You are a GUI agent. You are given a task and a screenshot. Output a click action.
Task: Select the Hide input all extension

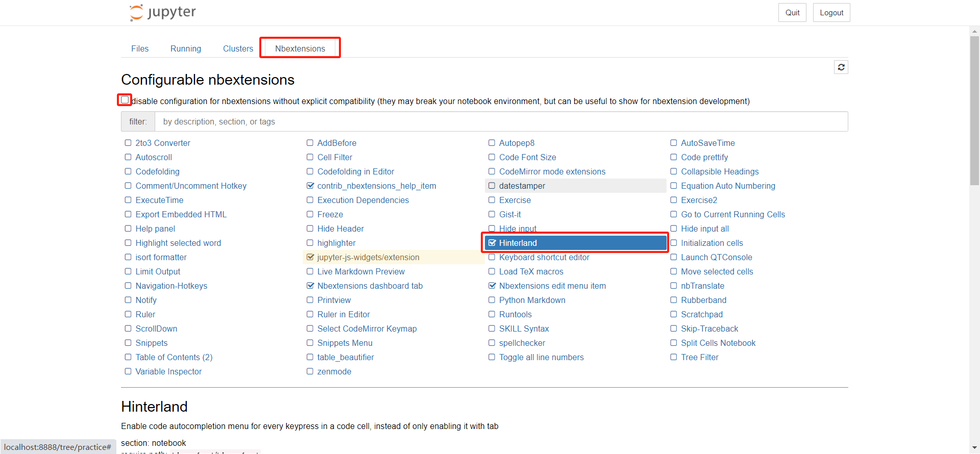click(x=705, y=229)
